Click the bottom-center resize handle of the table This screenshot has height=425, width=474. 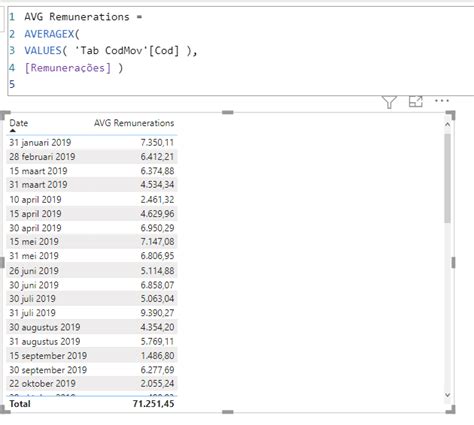(228, 412)
